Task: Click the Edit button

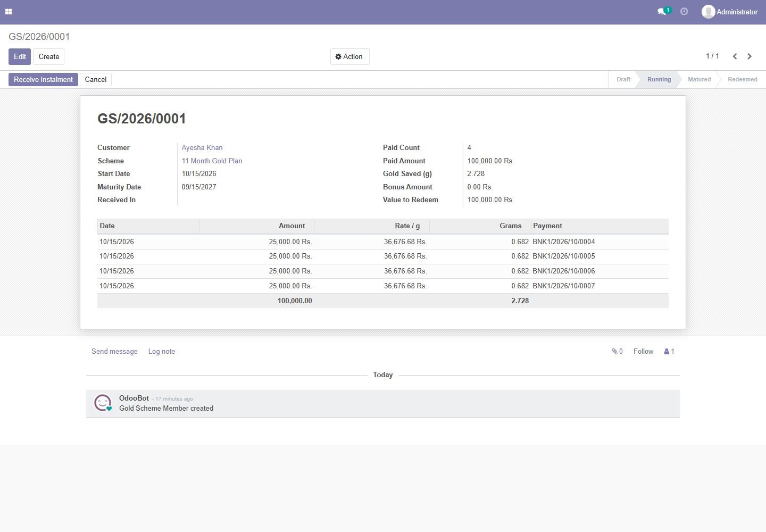Action: (20, 57)
